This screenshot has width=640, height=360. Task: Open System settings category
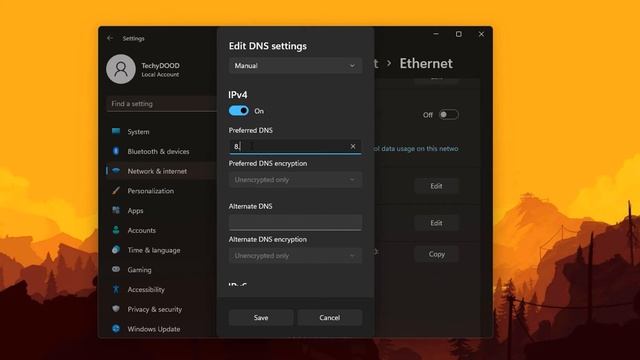pos(138,131)
